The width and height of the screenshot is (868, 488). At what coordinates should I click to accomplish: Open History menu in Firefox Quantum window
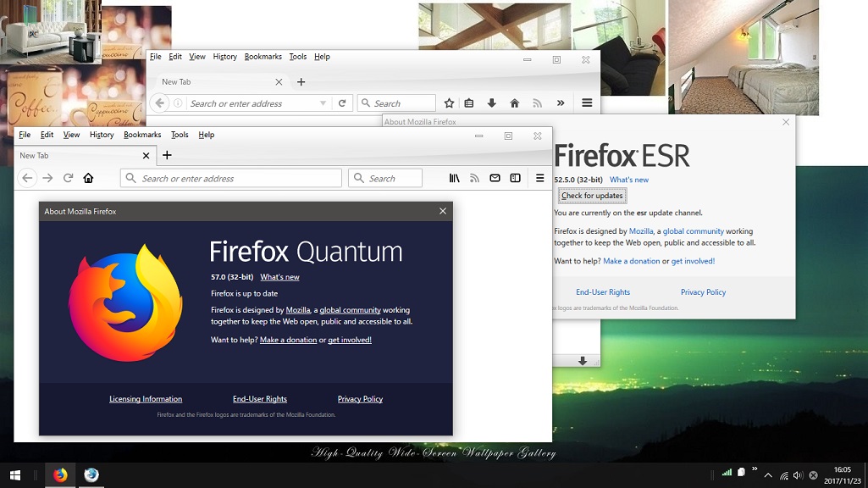tap(102, 135)
